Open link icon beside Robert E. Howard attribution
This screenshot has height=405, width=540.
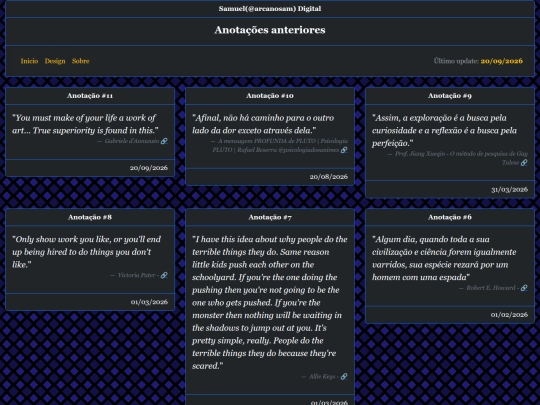click(x=524, y=288)
